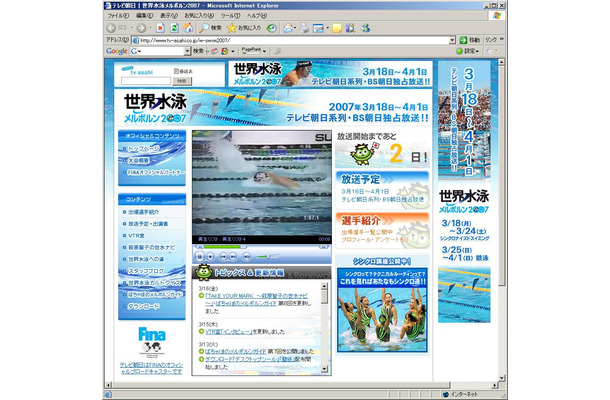This screenshot has width=610, height=400.
Task: Open the Back button history dropdown arrow
Action: [x=131, y=28]
